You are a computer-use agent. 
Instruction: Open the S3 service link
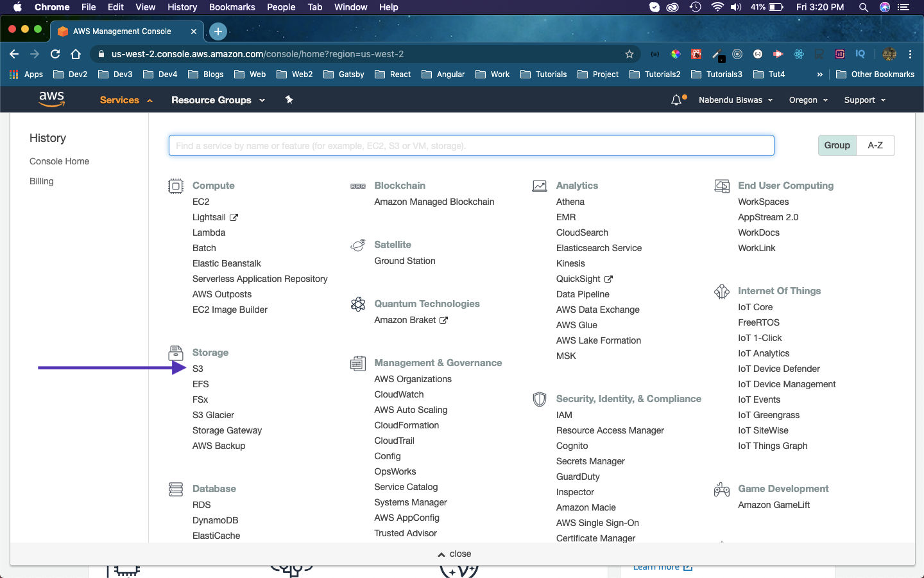pyautogui.click(x=198, y=369)
